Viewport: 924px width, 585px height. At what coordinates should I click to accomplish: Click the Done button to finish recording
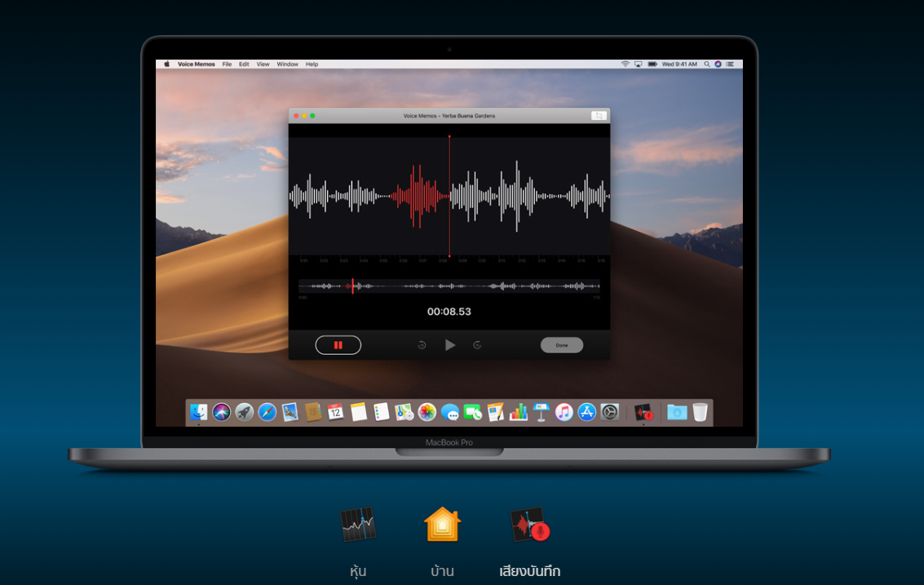(x=561, y=344)
